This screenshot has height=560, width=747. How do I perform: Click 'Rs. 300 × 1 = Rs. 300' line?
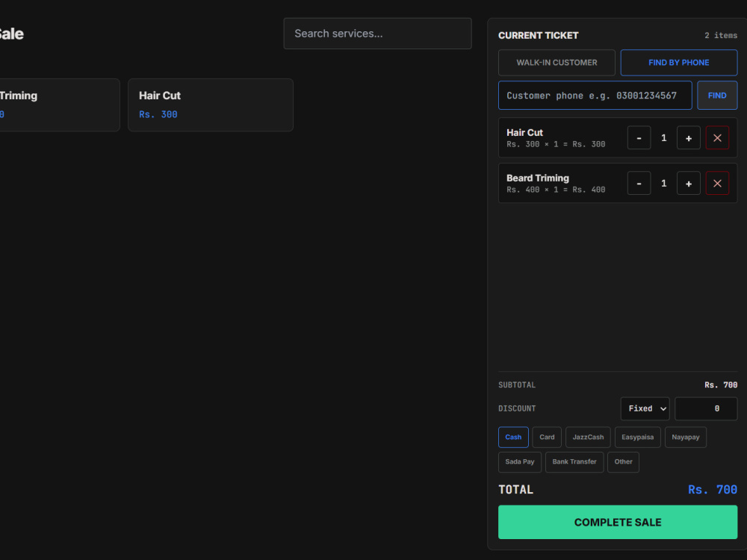point(556,144)
